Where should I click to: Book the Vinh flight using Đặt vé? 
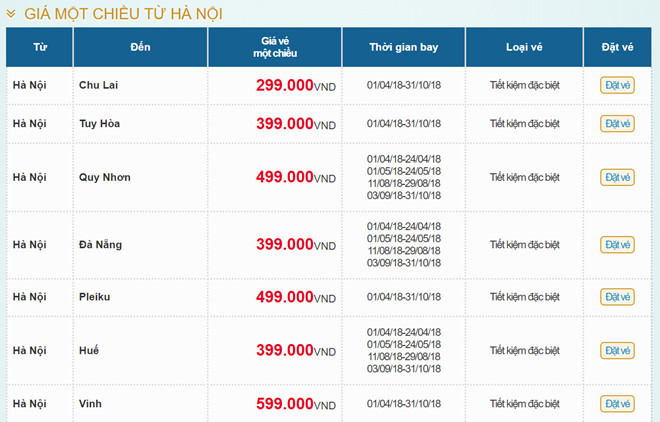(617, 404)
